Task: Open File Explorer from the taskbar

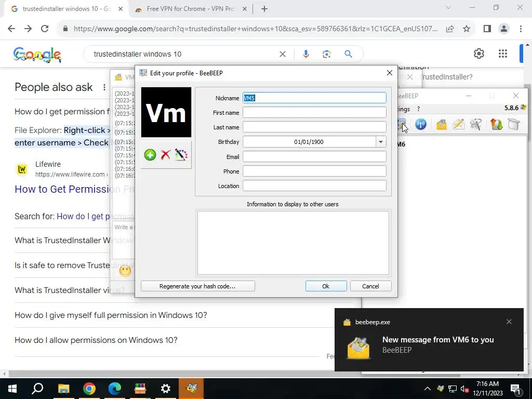Action: (x=63, y=389)
